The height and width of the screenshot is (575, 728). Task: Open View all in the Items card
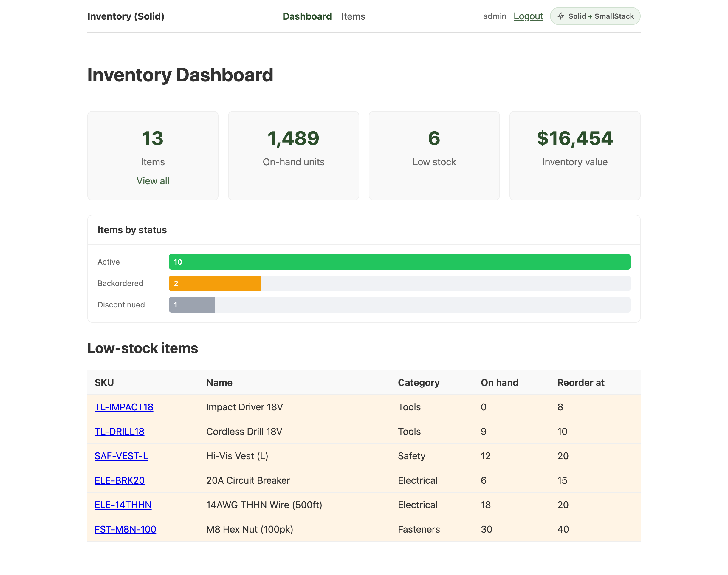tap(153, 181)
